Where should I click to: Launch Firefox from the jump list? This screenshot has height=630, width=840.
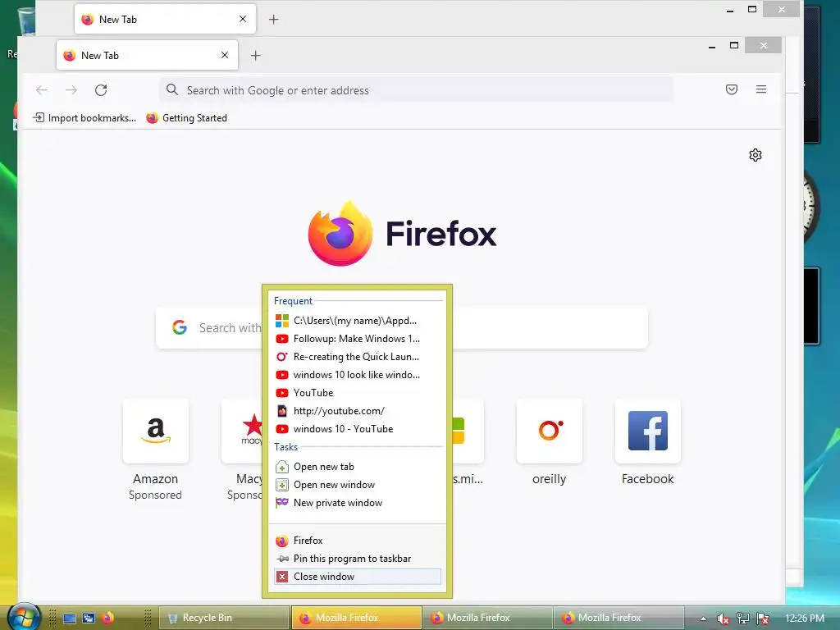(358, 541)
